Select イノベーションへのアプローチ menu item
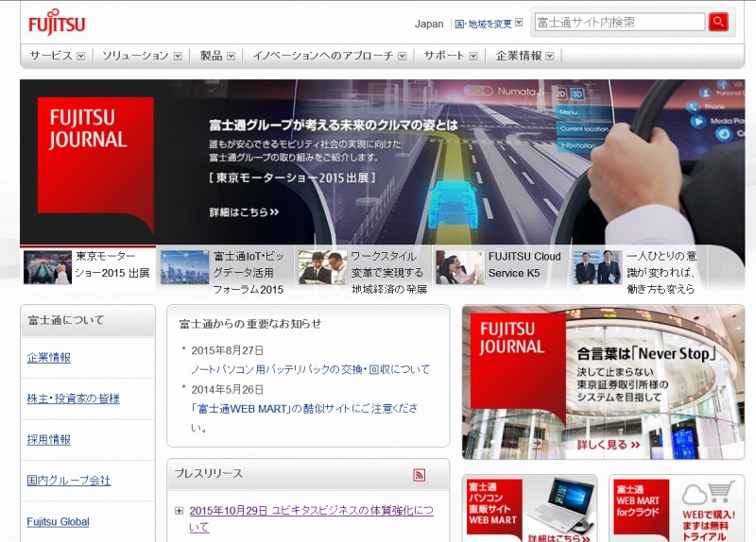This screenshot has width=756, height=542. click(322, 56)
